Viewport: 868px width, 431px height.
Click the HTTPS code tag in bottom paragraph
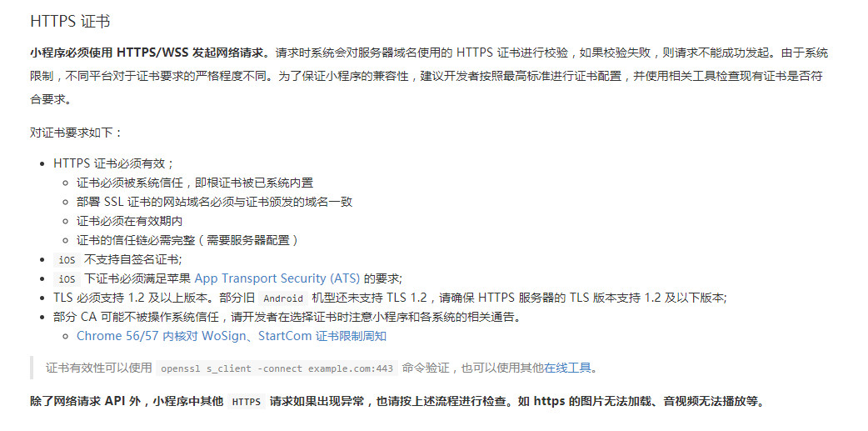click(x=247, y=402)
